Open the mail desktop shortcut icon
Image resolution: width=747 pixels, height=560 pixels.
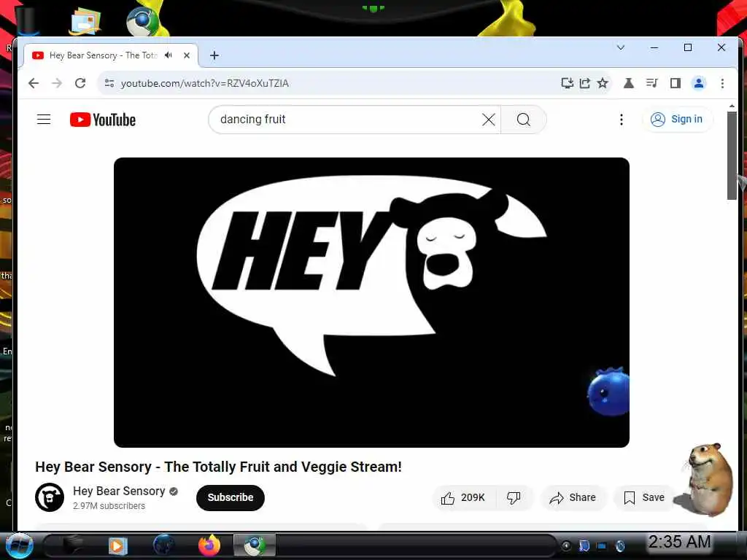[85, 21]
